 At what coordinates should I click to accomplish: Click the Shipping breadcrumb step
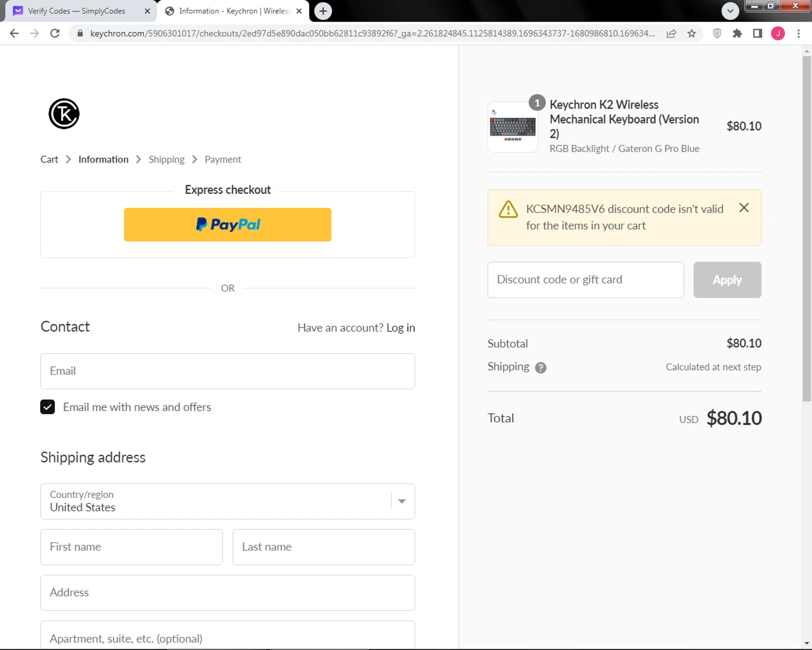click(x=167, y=159)
